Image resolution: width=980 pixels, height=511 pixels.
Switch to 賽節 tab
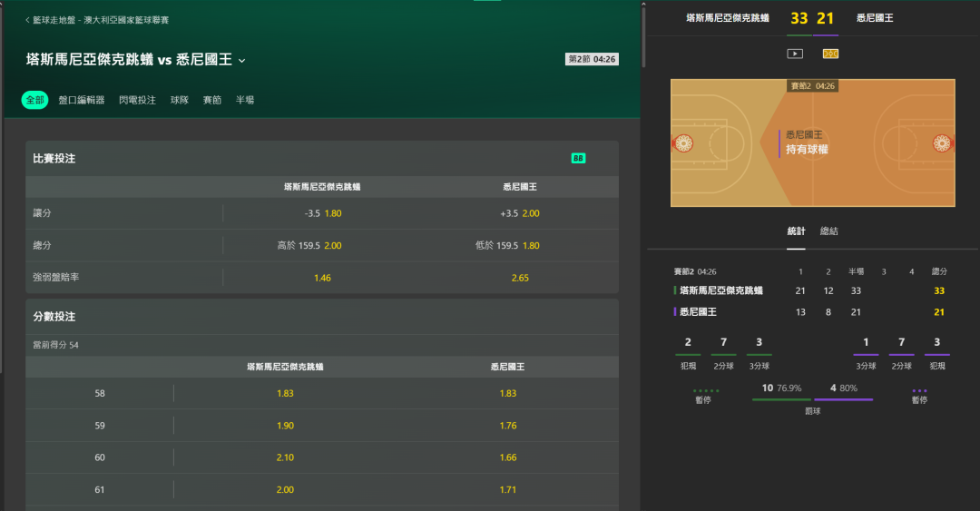click(x=211, y=100)
